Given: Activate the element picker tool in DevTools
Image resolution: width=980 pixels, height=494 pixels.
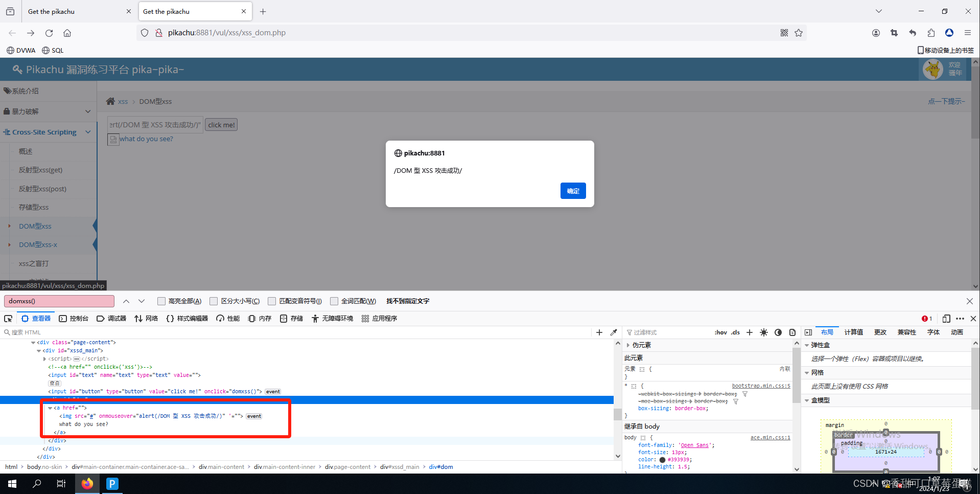Looking at the screenshot, I should pos(8,319).
